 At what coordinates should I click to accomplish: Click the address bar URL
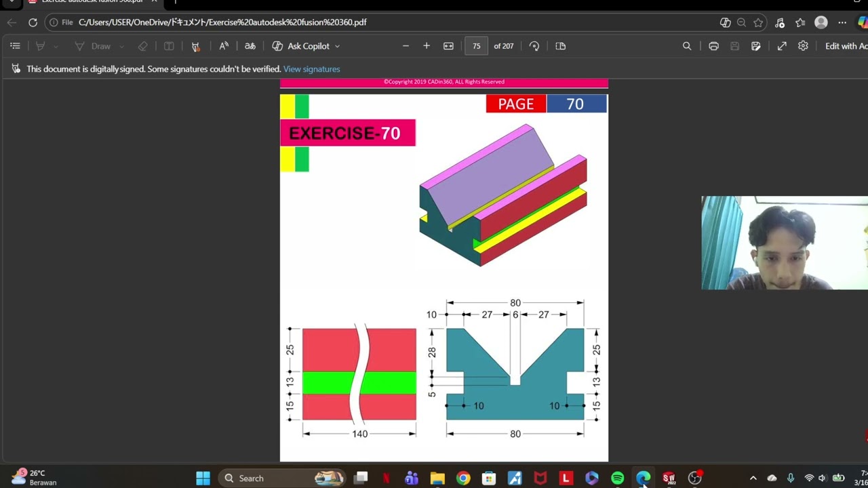click(x=222, y=22)
